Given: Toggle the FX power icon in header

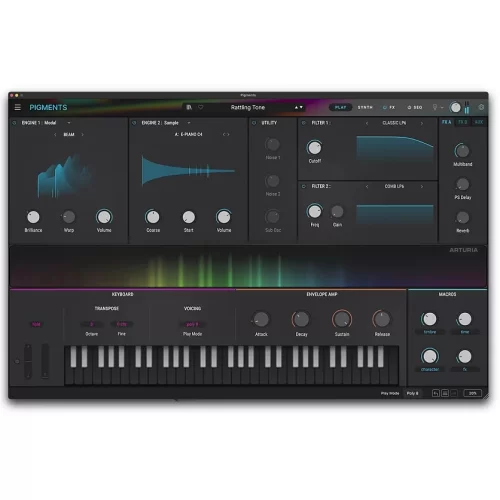Looking at the screenshot, I should (x=384, y=107).
